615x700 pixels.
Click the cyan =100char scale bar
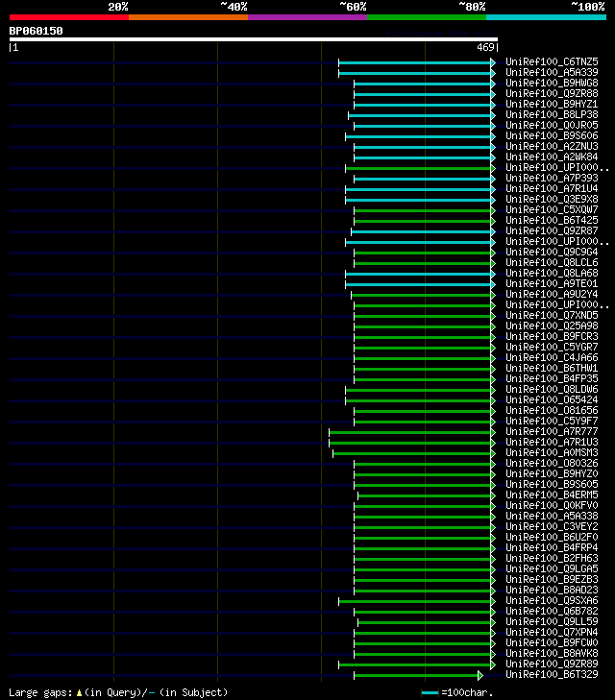pyautogui.click(x=430, y=693)
